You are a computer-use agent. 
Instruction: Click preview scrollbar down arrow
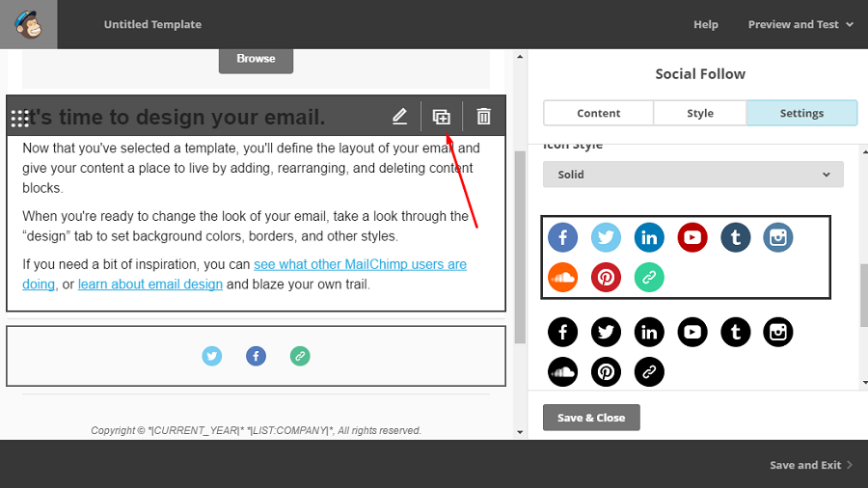coord(520,432)
